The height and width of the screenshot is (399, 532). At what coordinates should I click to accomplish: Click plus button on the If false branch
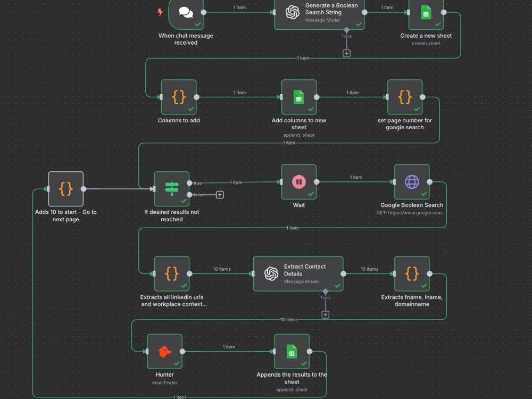click(x=220, y=195)
